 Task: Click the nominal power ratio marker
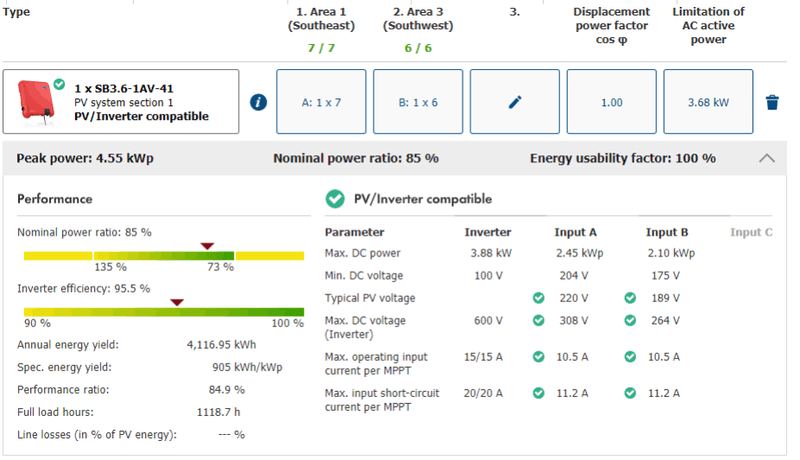pyautogui.click(x=207, y=246)
